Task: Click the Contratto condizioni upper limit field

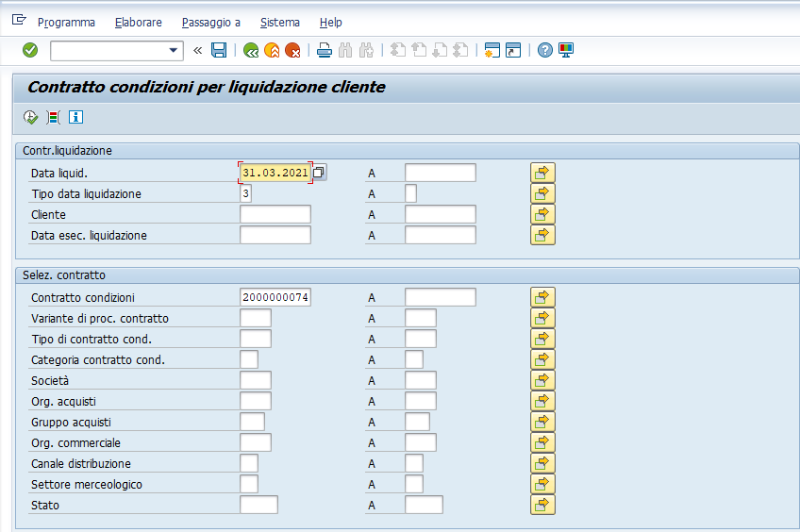Action: click(441, 297)
